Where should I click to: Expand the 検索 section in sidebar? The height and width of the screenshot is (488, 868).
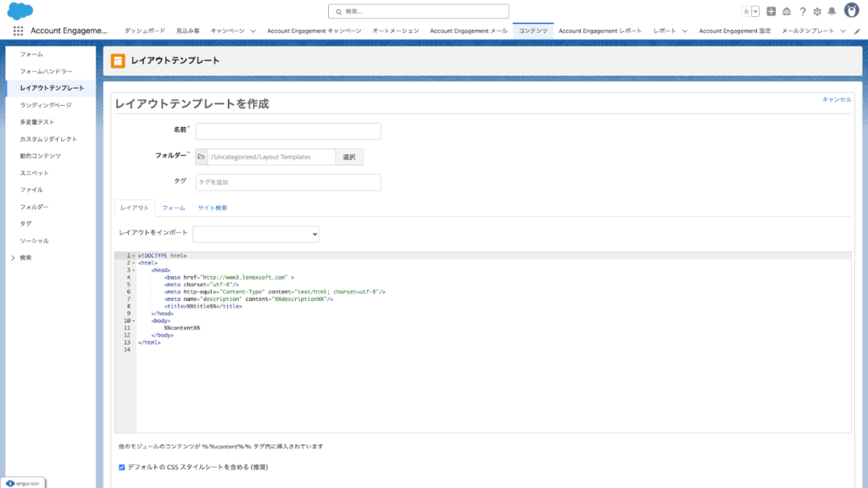(13, 258)
